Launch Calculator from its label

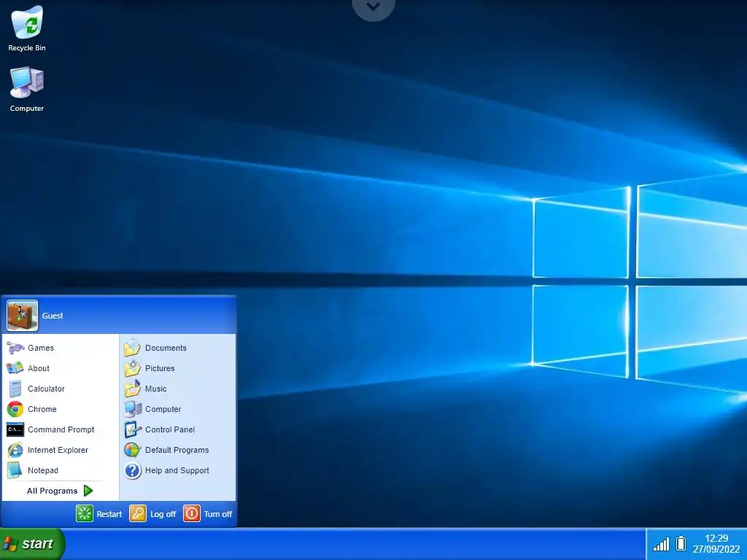(46, 389)
